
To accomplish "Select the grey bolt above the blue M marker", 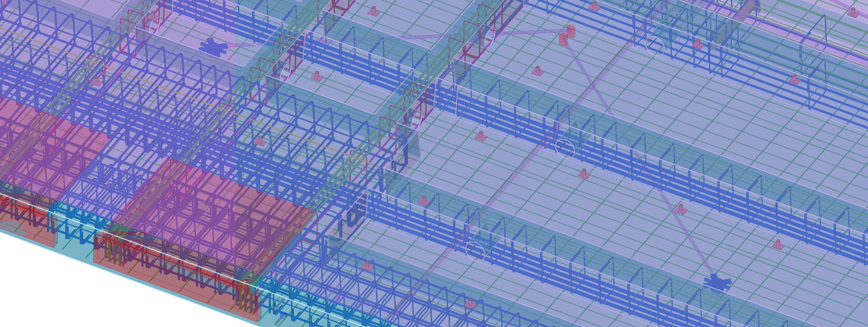I will point(279,303).
